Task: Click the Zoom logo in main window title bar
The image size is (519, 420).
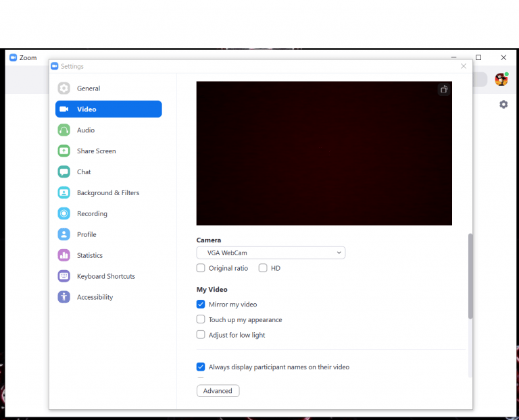Action: click(14, 57)
